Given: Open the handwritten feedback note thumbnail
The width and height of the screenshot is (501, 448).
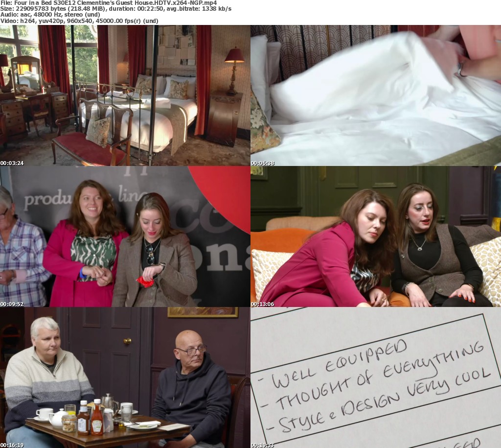Looking at the screenshot, I should [x=376, y=377].
